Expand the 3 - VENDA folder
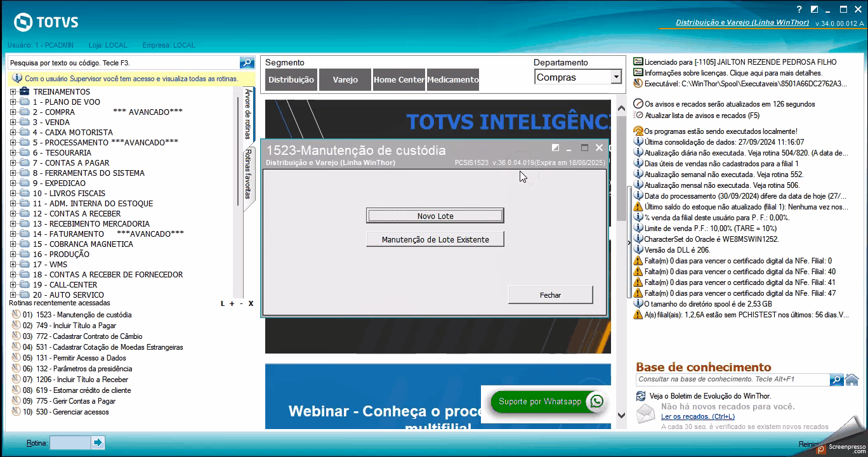This screenshot has height=457, width=868. (x=13, y=122)
